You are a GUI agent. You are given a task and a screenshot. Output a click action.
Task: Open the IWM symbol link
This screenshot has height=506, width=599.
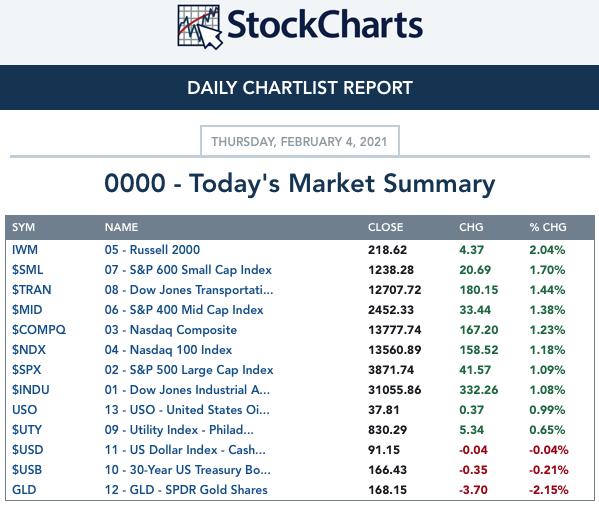[x=25, y=250]
